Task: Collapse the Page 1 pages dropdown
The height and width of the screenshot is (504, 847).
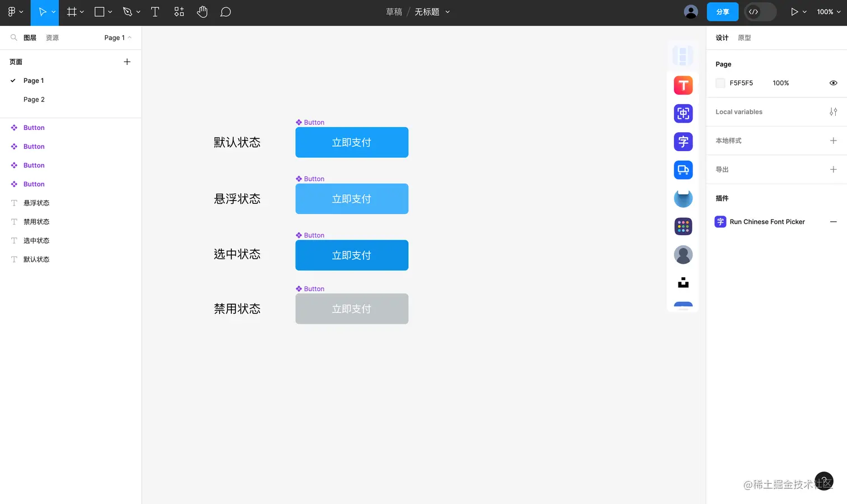Action: coord(118,38)
